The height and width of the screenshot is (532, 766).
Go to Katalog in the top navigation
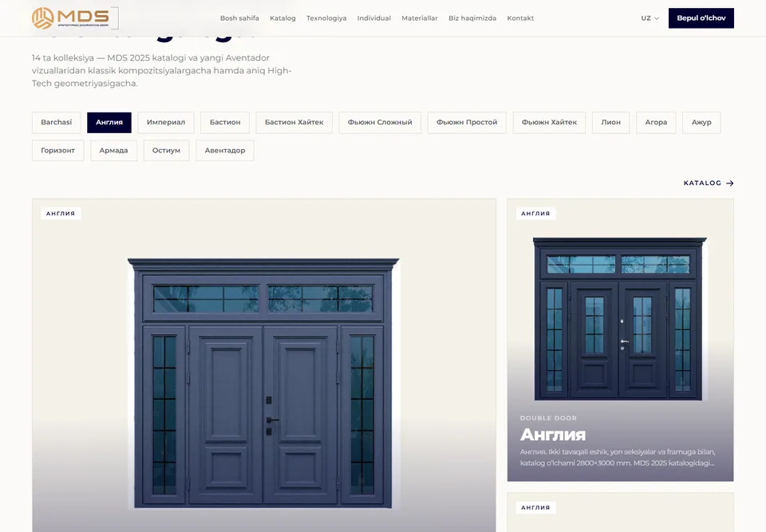(x=282, y=18)
